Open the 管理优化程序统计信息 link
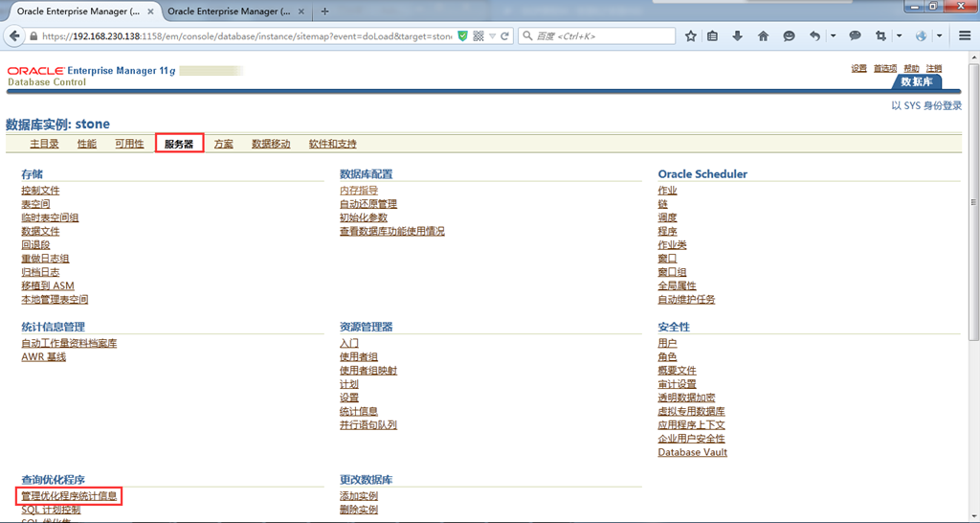 click(69, 496)
